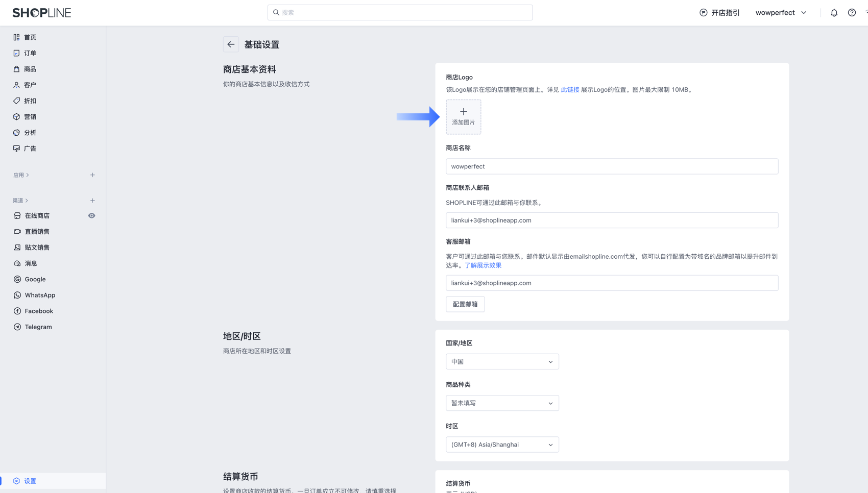This screenshot has width=868, height=493.
Task: Click the 此链接 hyperlink
Action: [570, 90]
